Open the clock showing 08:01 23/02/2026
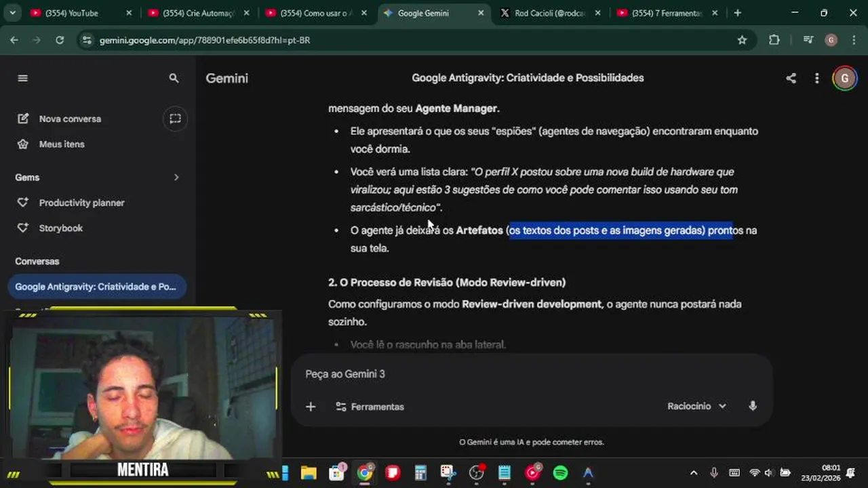Screen dimensions: 868x488 click(821, 473)
